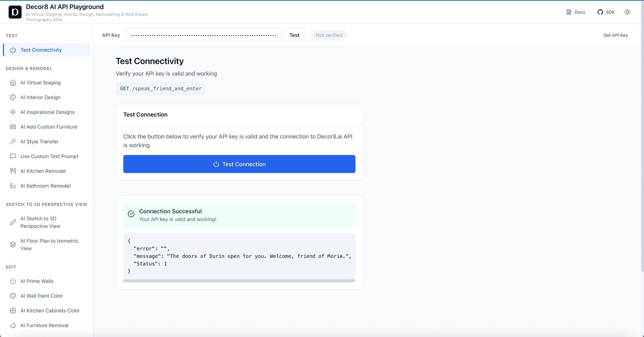Open the GitHub SDK icon

point(600,12)
